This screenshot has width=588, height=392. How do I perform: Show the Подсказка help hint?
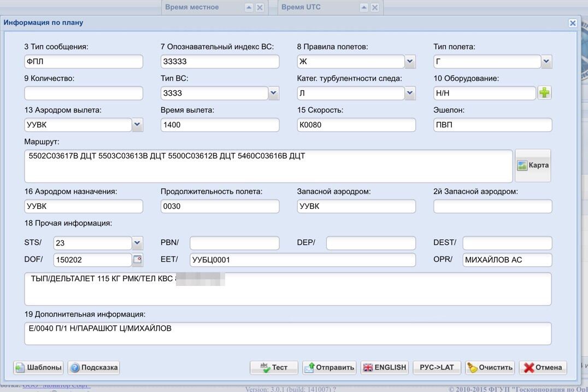(x=94, y=367)
